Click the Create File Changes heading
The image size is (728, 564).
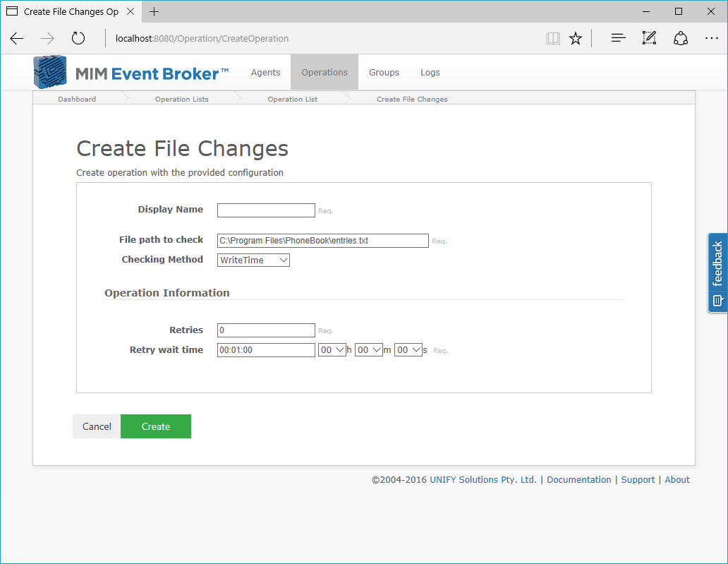coord(183,149)
